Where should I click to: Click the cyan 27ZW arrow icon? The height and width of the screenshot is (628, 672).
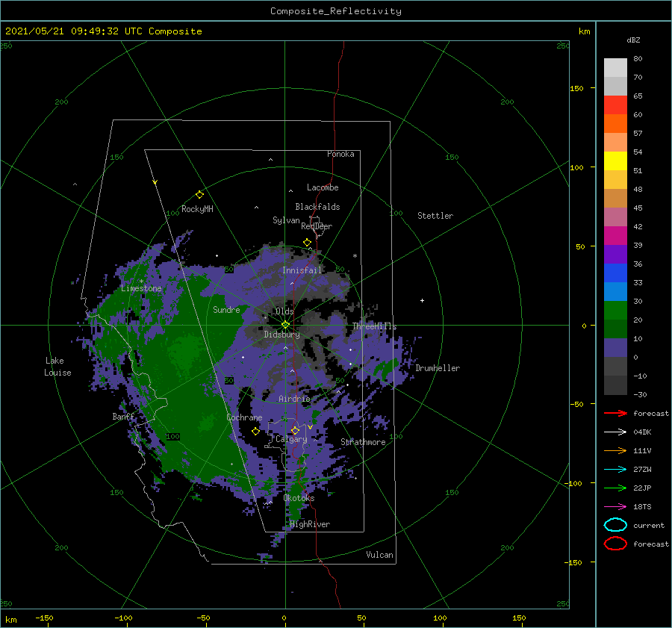615,470
